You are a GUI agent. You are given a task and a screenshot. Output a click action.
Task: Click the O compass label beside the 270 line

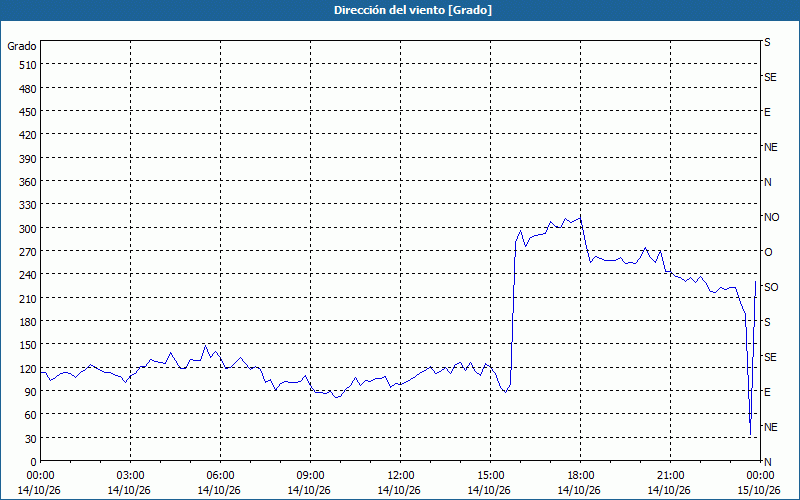pos(768,252)
